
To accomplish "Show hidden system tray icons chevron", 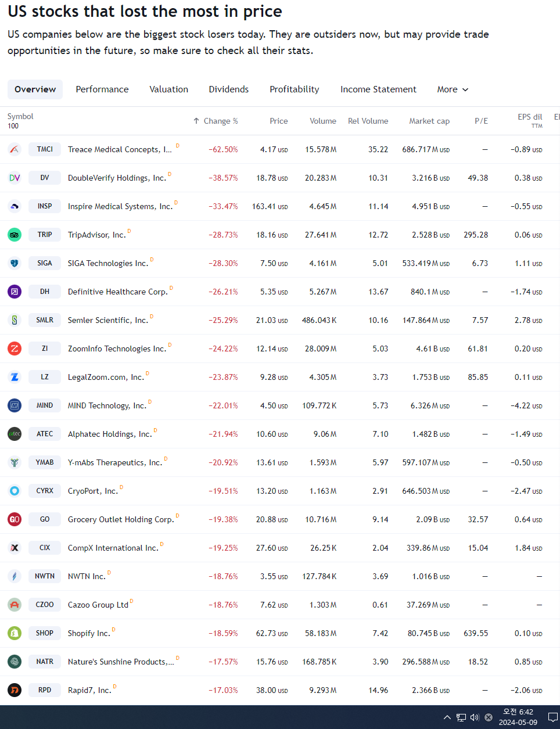I will 447,717.
